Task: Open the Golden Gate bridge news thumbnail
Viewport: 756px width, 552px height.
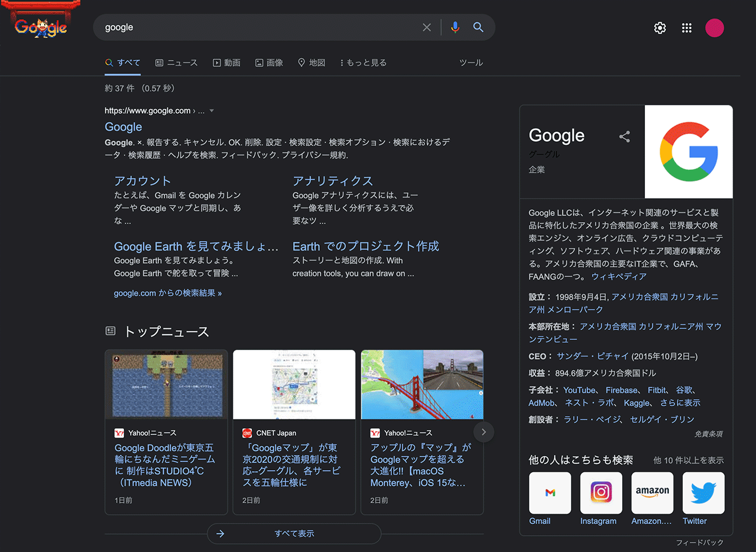Action: click(x=422, y=384)
